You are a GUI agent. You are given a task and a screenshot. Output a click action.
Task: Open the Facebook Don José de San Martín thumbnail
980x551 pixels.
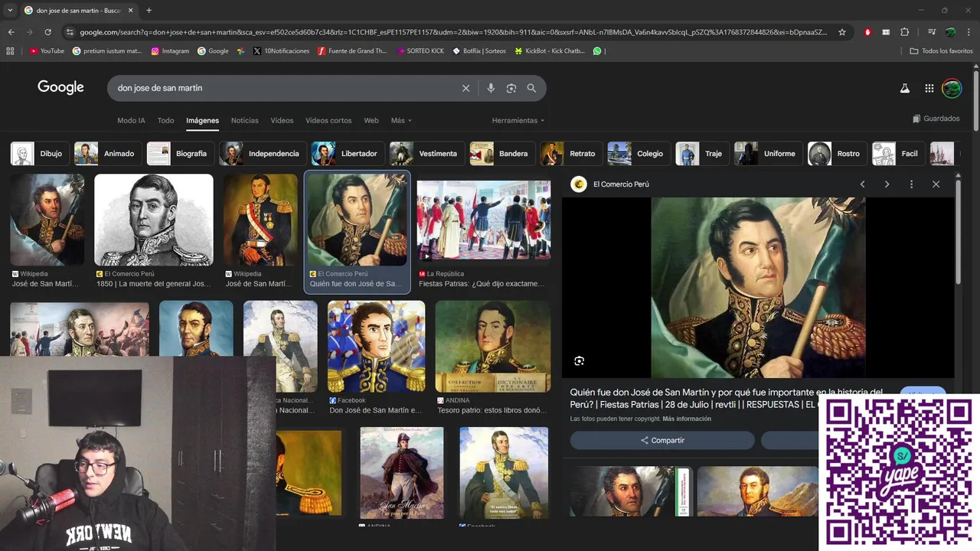(376, 346)
